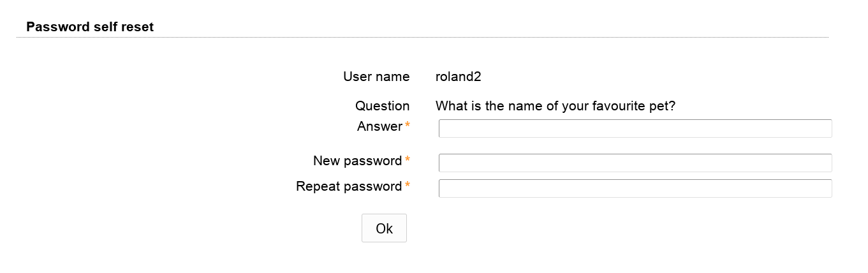
Task: Click the dotted line under the heading
Action: [422, 38]
